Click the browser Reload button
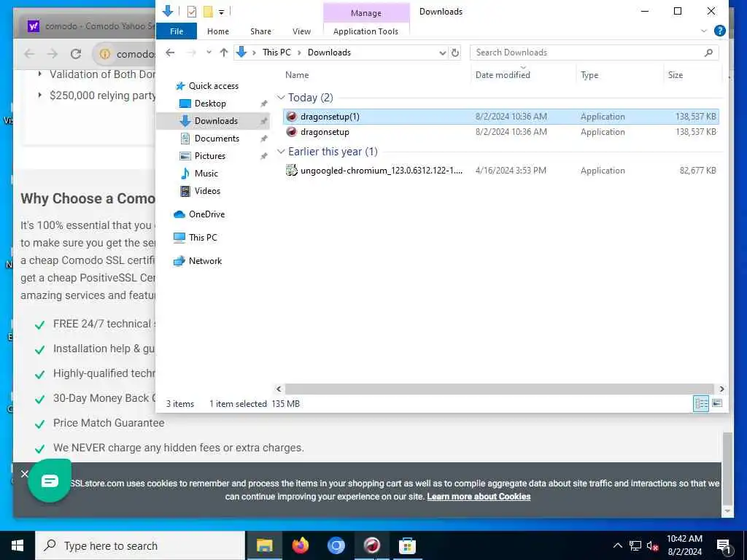Image resolution: width=747 pixels, height=560 pixels. pyautogui.click(x=76, y=54)
